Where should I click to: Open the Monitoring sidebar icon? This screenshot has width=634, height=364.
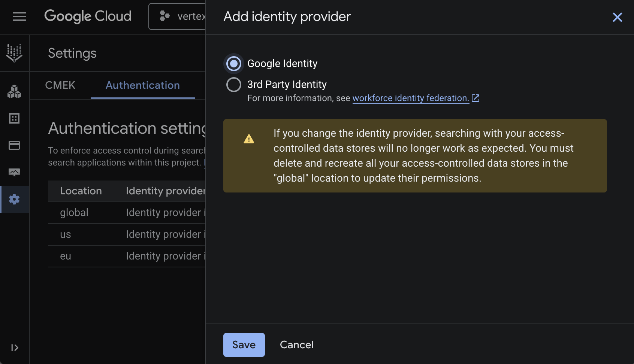click(14, 172)
